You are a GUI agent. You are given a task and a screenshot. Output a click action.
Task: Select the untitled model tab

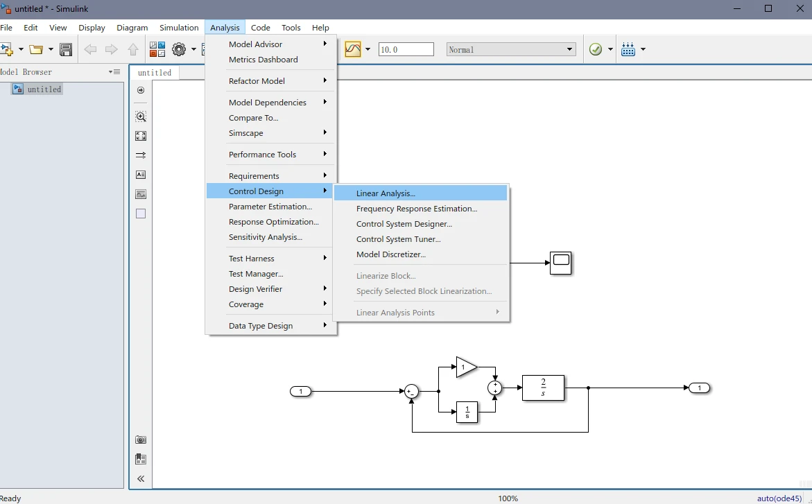[155, 73]
